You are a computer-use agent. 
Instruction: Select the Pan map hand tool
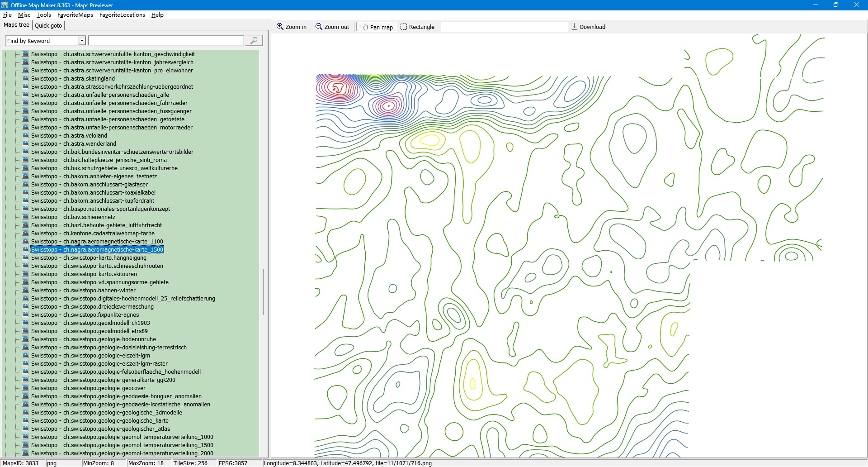(365, 27)
